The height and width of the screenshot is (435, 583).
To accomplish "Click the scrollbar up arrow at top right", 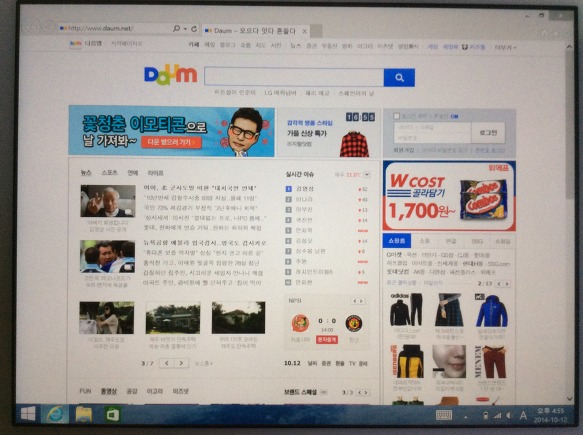I will (x=569, y=46).
